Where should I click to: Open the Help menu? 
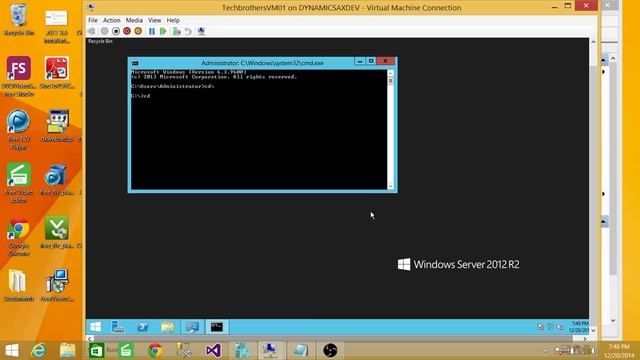(x=173, y=20)
